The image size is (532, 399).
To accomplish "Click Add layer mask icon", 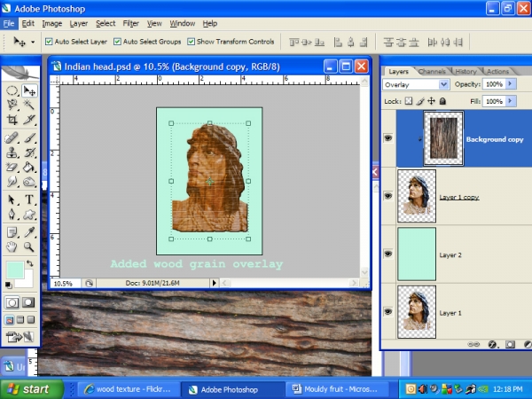I will tap(510, 345).
